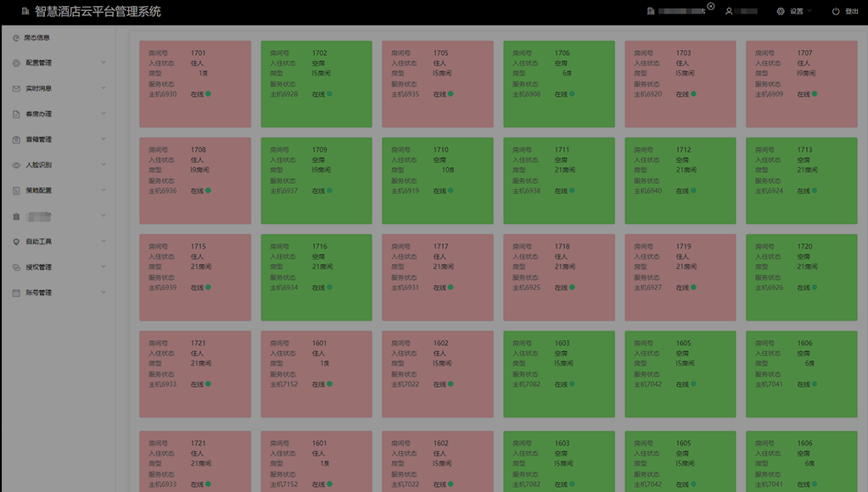Expand the 配置管理 chevron
The image size is (868, 492).
point(104,63)
